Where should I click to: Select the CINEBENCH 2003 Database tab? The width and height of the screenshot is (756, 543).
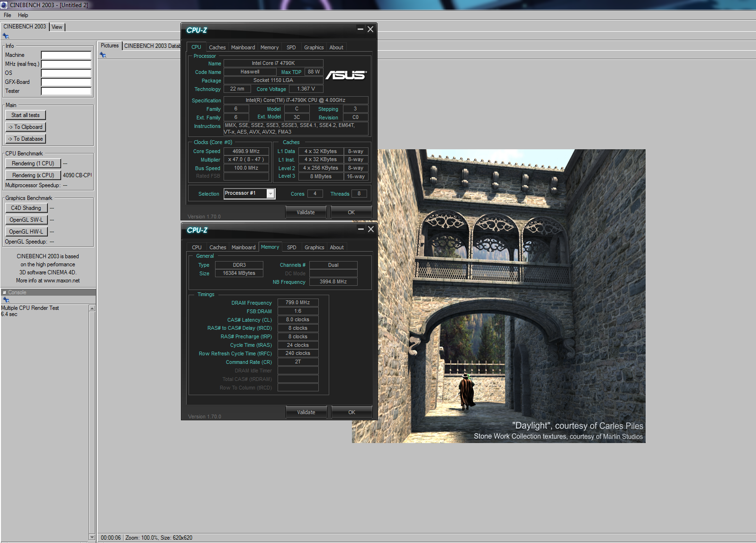coord(152,46)
